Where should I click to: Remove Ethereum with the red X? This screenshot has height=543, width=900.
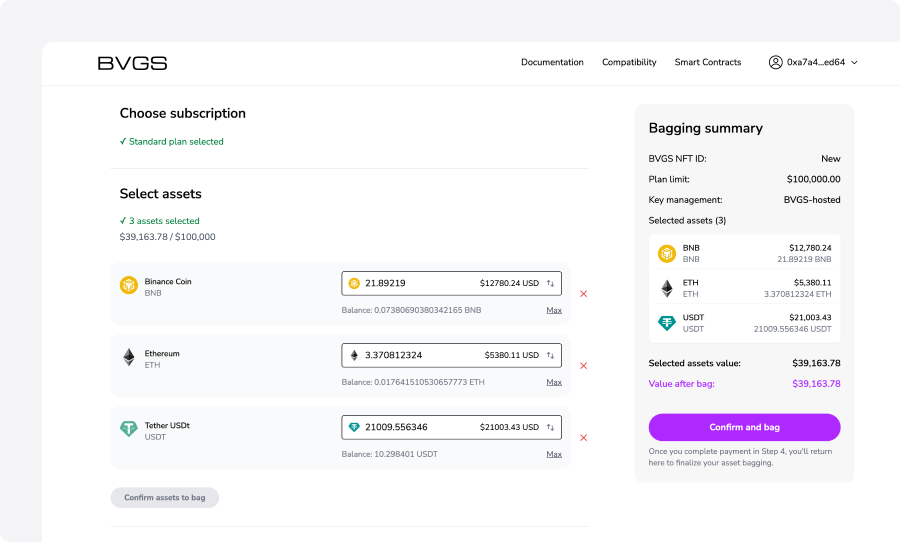[x=583, y=366]
